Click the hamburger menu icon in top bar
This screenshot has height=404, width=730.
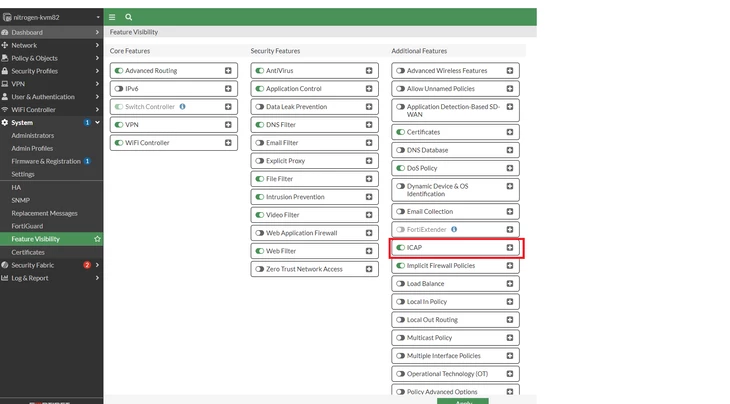point(112,17)
